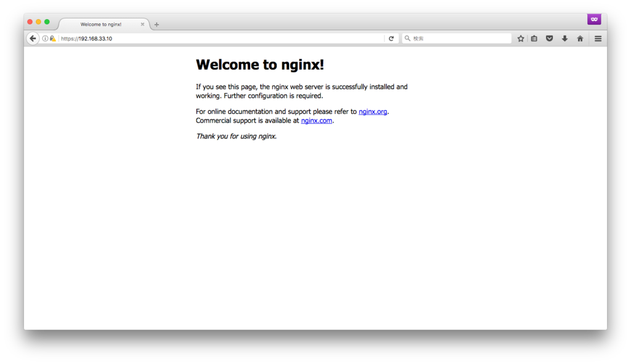Click into the search box
Viewport: 631px width, 364px height.
[457, 39]
